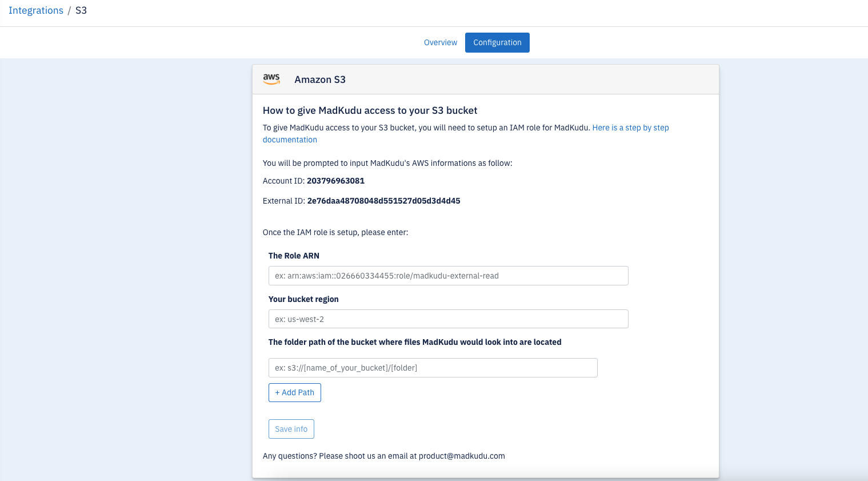This screenshot has height=481, width=868.
Task: Click the 'How to give MadKudu access' heading
Action: 370,110
